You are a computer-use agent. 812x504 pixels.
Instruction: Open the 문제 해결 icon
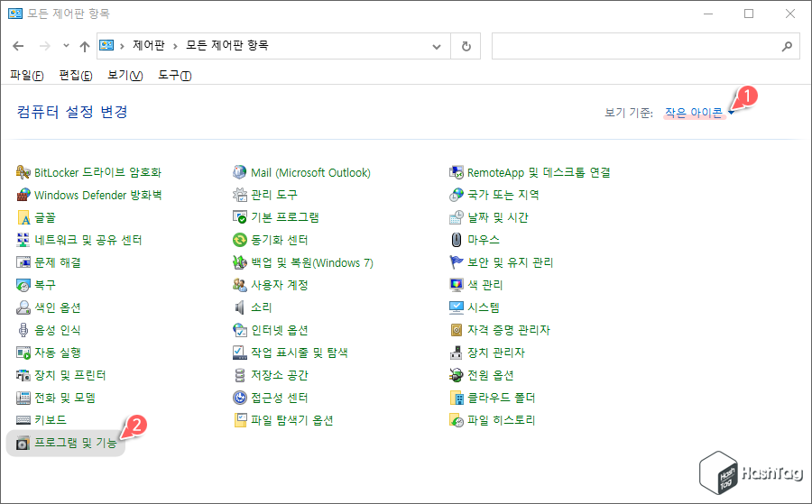tap(23, 262)
